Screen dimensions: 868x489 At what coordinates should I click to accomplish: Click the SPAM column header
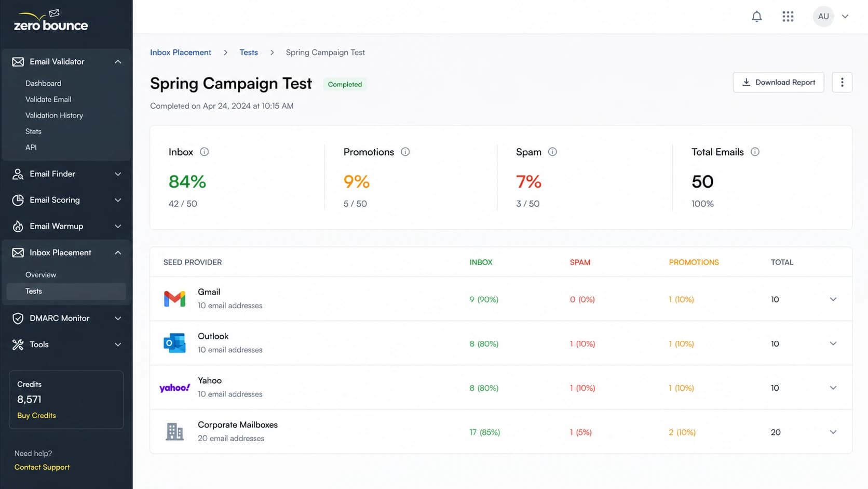point(580,262)
